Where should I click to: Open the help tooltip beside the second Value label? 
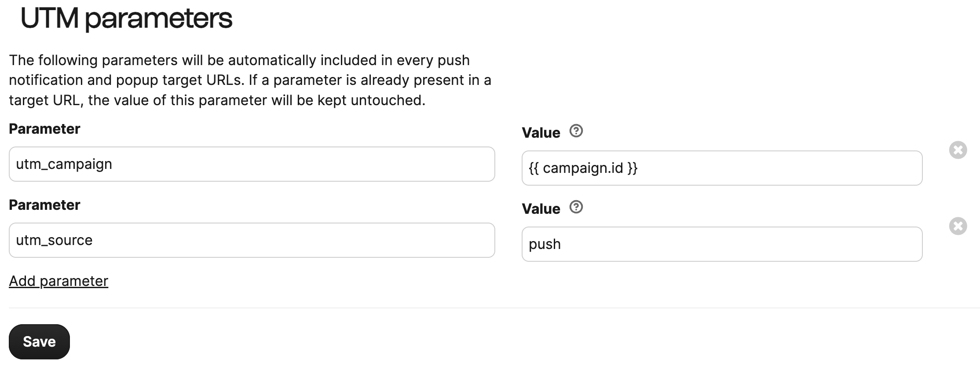(x=576, y=207)
